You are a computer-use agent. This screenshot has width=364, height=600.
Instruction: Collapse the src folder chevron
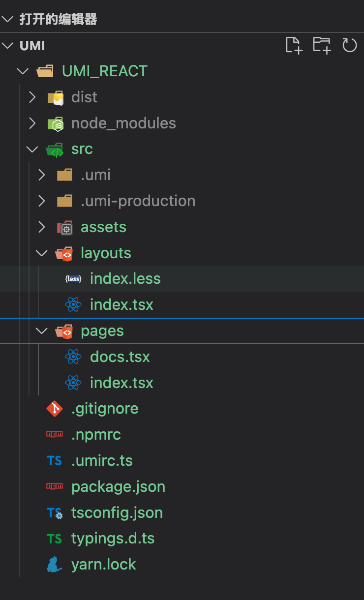(x=32, y=150)
